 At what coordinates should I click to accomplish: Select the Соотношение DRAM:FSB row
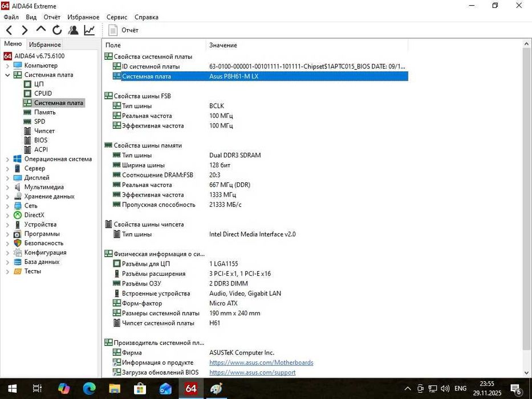(x=256, y=175)
